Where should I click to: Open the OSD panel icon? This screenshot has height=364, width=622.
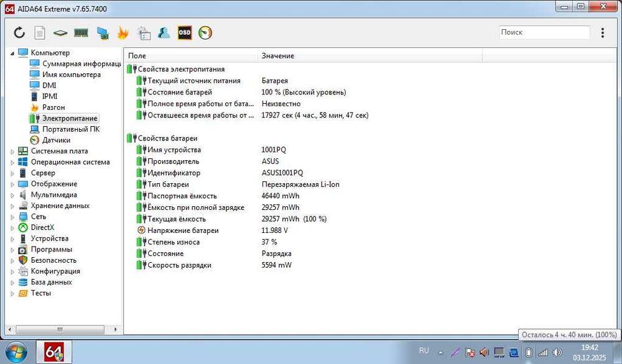point(185,32)
